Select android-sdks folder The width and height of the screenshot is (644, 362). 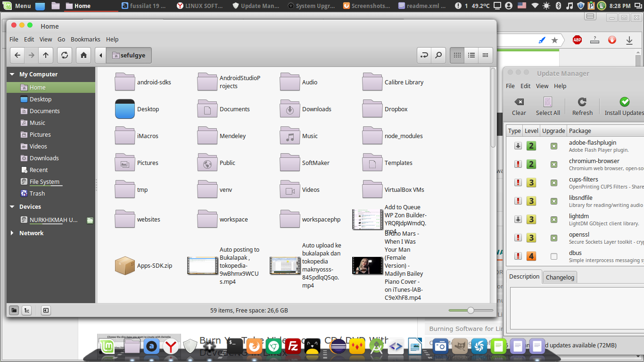click(x=143, y=82)
